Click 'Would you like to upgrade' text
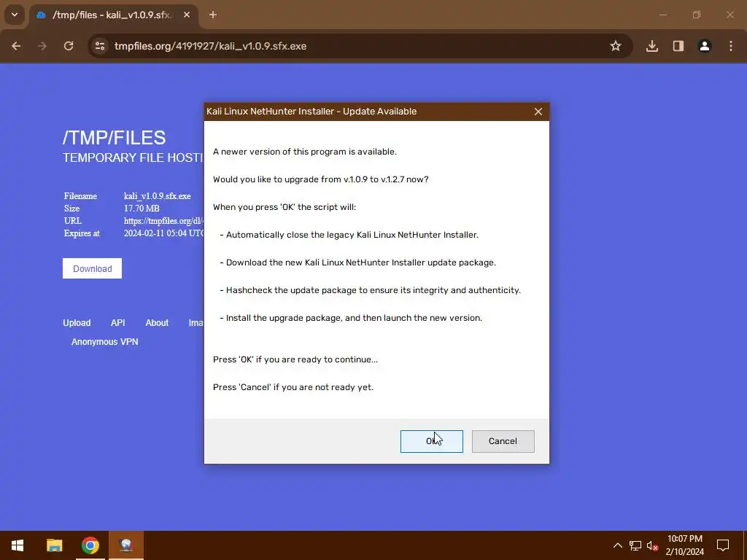 coord(321,179)
